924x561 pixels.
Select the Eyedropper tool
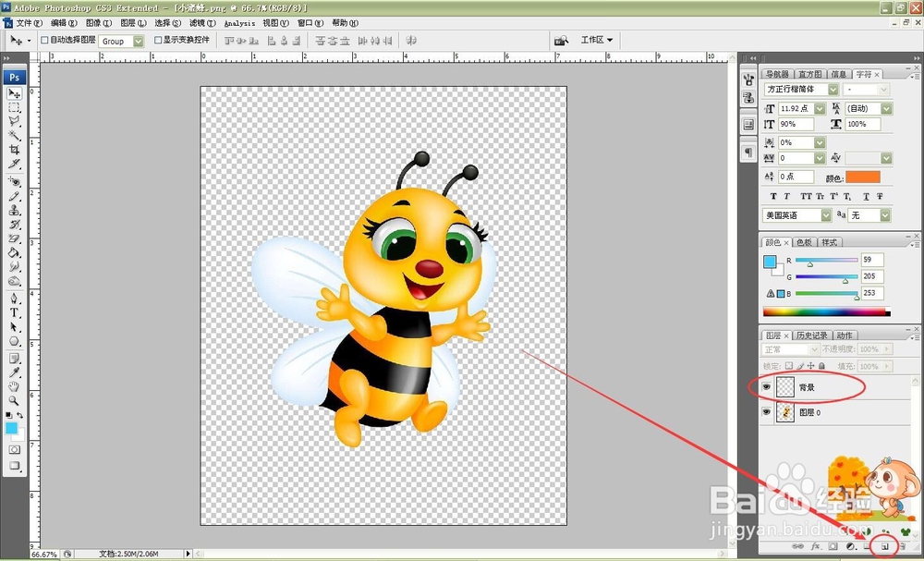pos(14,372)
